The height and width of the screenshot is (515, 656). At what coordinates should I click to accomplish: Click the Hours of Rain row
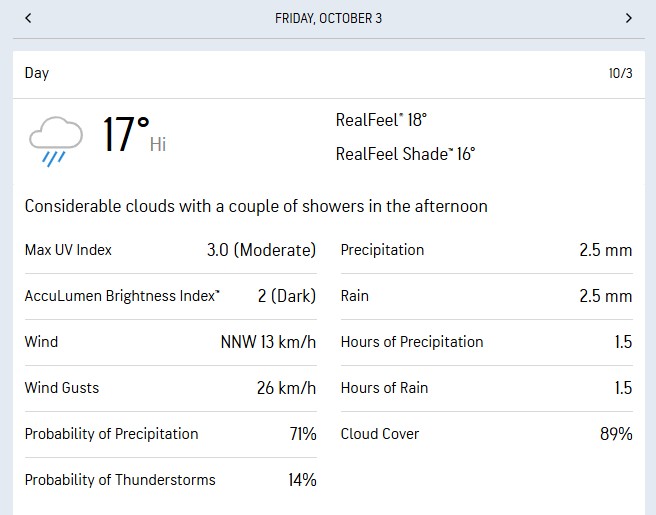point(486,388)
